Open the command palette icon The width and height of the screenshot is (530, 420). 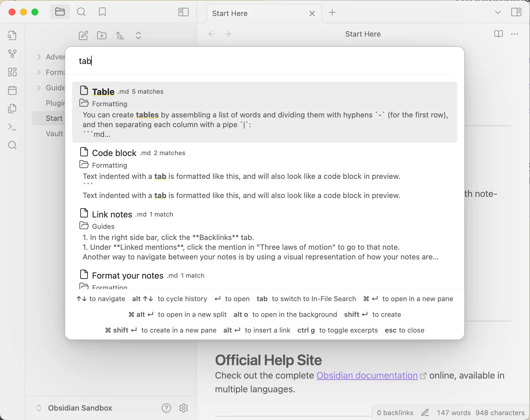pyautogui.click(x=12, y=127)
